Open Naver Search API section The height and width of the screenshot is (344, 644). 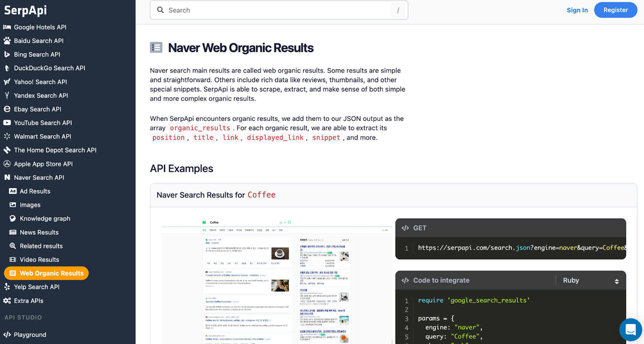tap(39, 177)
